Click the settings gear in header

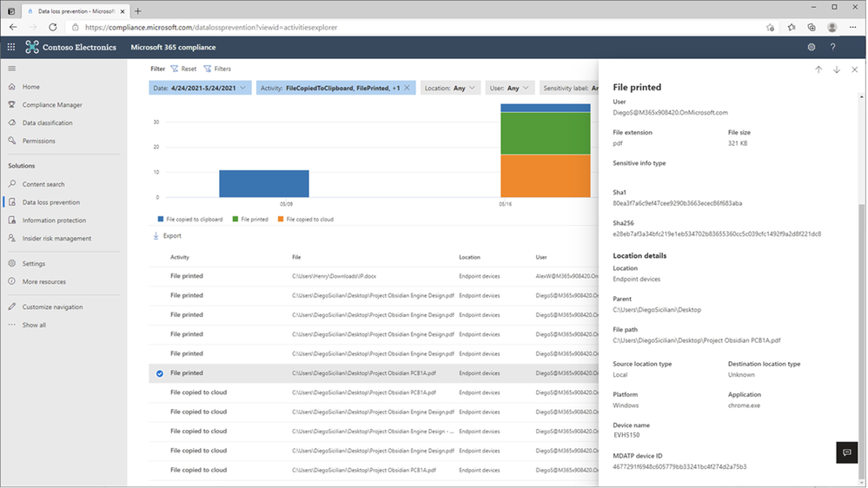[x=812, y=48]
